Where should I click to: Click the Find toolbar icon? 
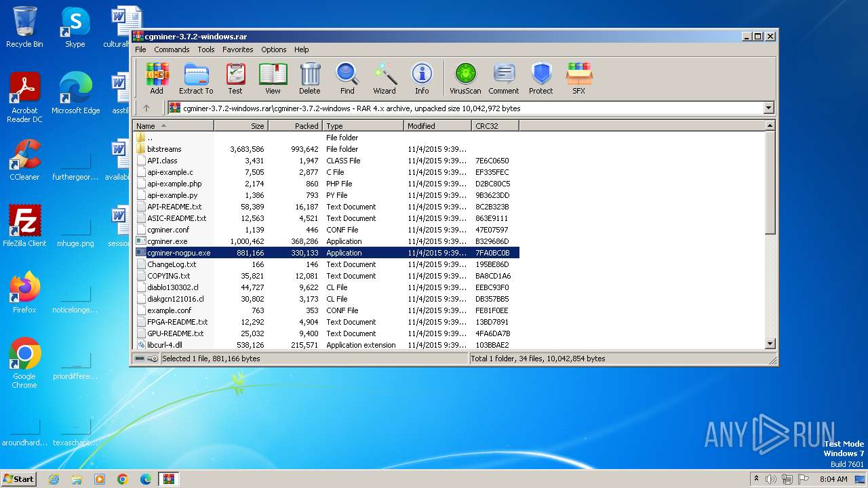click(x=347, y=78)
